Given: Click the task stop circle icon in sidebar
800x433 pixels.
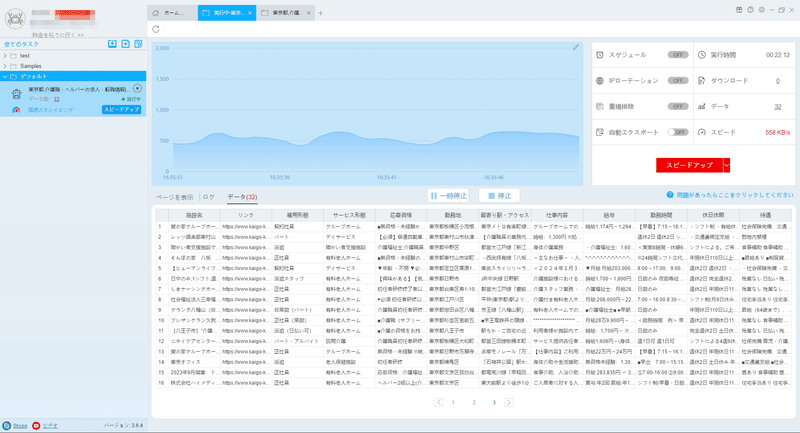Looking at the screenshot, I should pos(137,88).
